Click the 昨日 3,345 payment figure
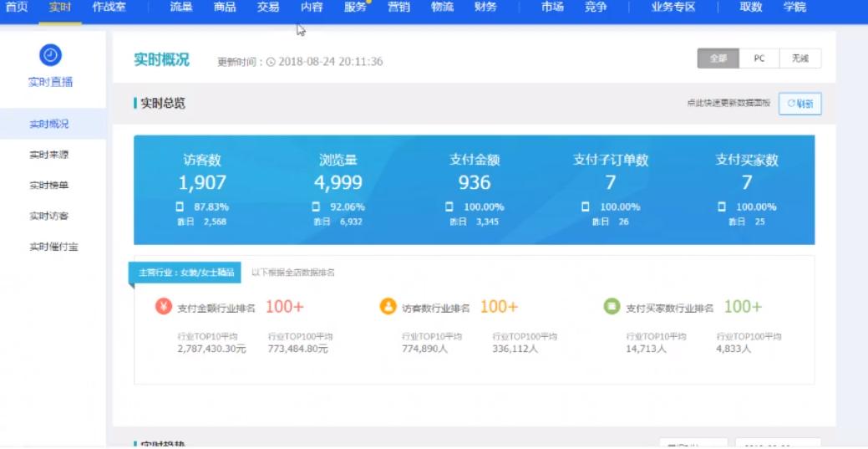 point(475,222)
